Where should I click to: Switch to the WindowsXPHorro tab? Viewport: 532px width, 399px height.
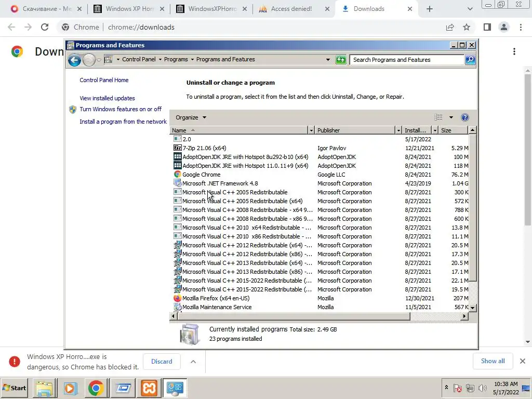click(212, 9)
